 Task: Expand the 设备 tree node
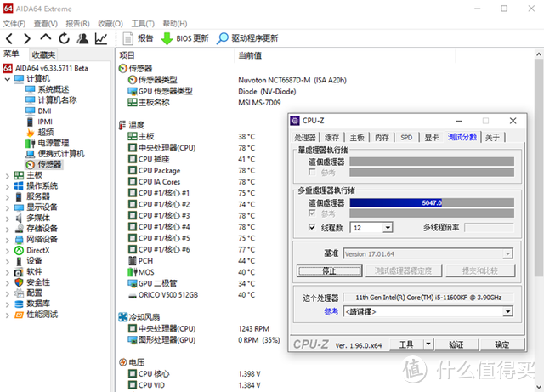click(x=8, y=261)
